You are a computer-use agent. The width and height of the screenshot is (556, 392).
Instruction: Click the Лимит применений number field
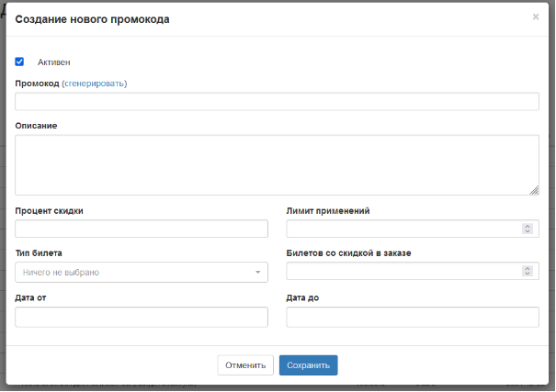click(403, 229)
